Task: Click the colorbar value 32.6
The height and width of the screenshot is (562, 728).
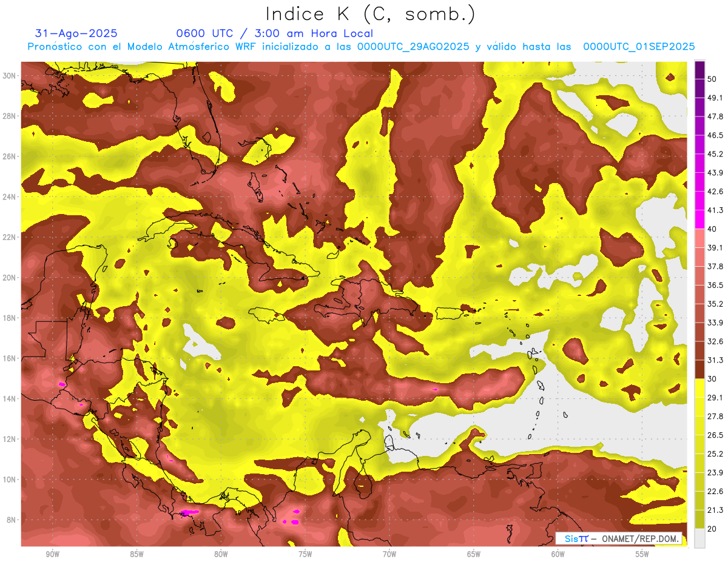Action: 715,341
